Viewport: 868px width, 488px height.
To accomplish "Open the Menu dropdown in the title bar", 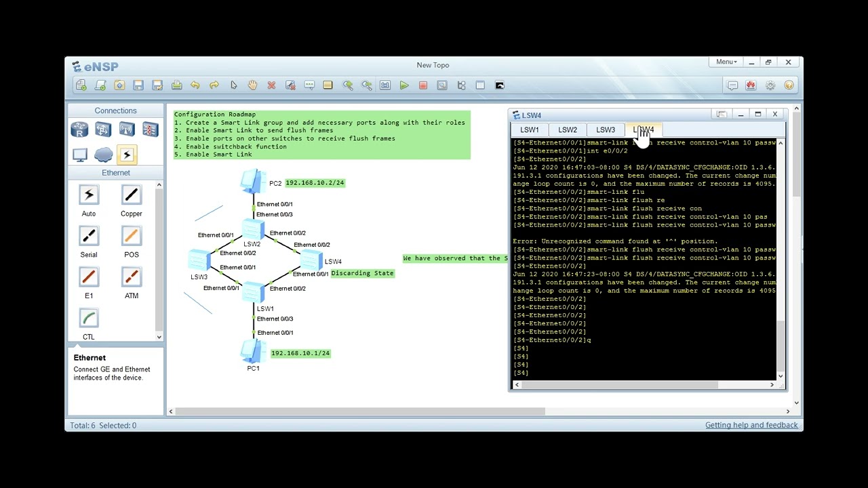I will 726,62.
